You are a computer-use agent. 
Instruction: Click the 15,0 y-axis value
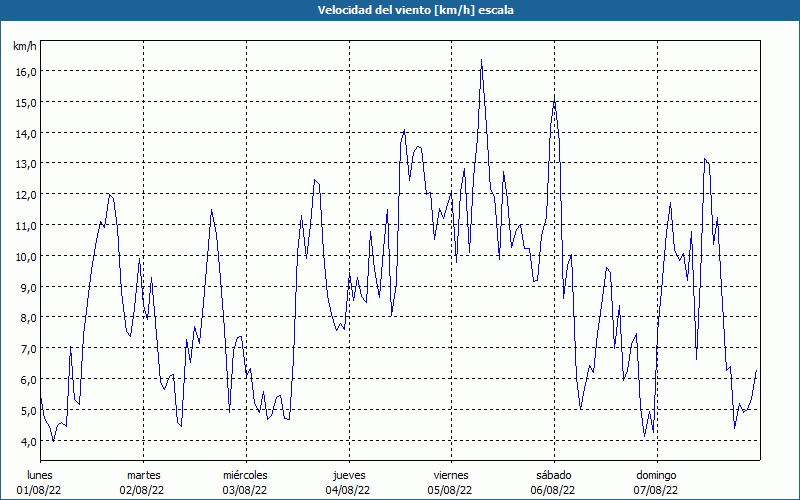[x=26, y=103]
